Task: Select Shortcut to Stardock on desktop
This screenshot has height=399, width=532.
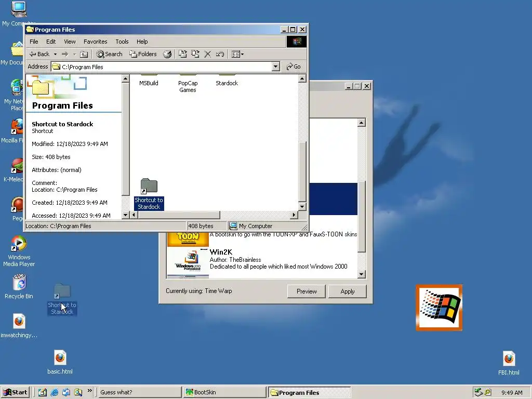Action: [62, 299]
